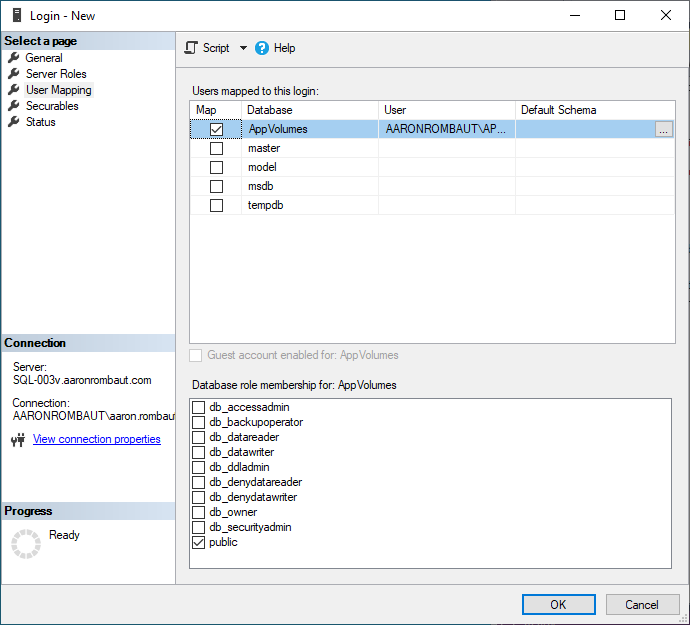The image size is (690, 625).
Task: Open default schema browse ellipsis button
Action: pos(664,129)
